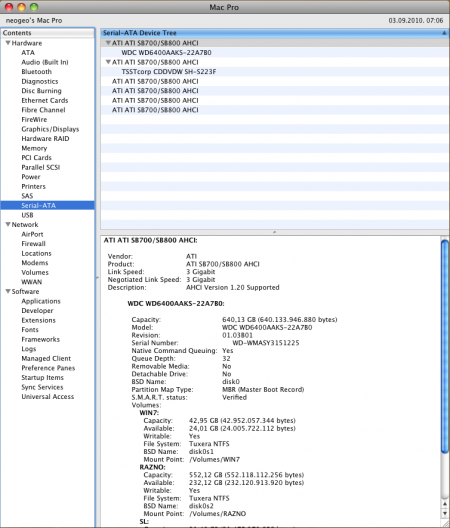The image size is (450, 528).
Task: Select Modems entry
Action: point(35,263)
